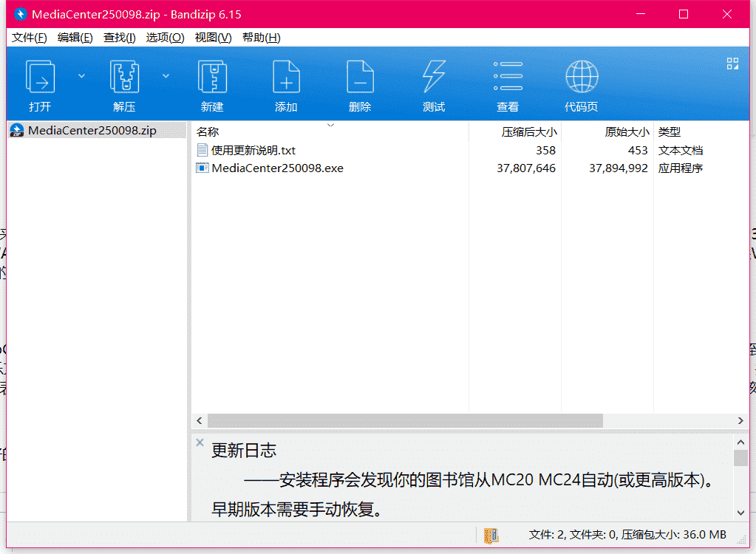Click the 打开 (Open) toolbar icon
The width and height of the screenshot is (756, 554).
tap(40, 77)
